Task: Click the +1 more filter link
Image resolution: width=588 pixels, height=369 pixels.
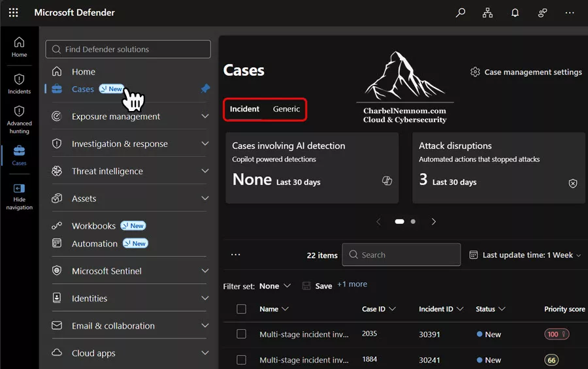Action: [352, 284]
